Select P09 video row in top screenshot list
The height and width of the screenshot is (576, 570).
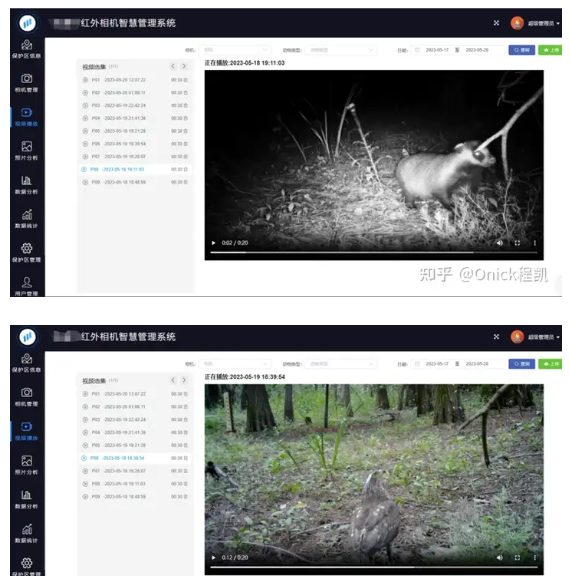[x=135, y=182]
